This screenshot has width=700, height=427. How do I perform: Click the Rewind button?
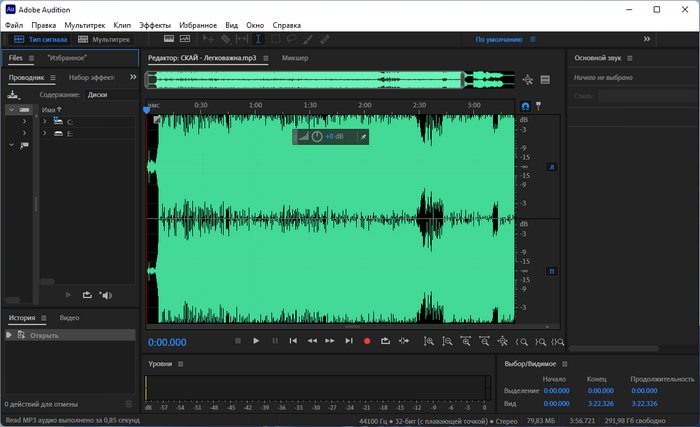point(312,341)
